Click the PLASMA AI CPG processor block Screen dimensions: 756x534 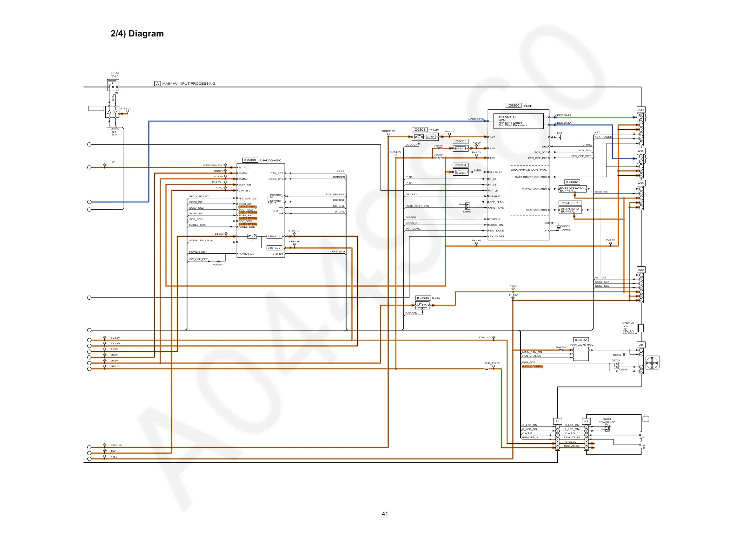click(x=518, y=121)
